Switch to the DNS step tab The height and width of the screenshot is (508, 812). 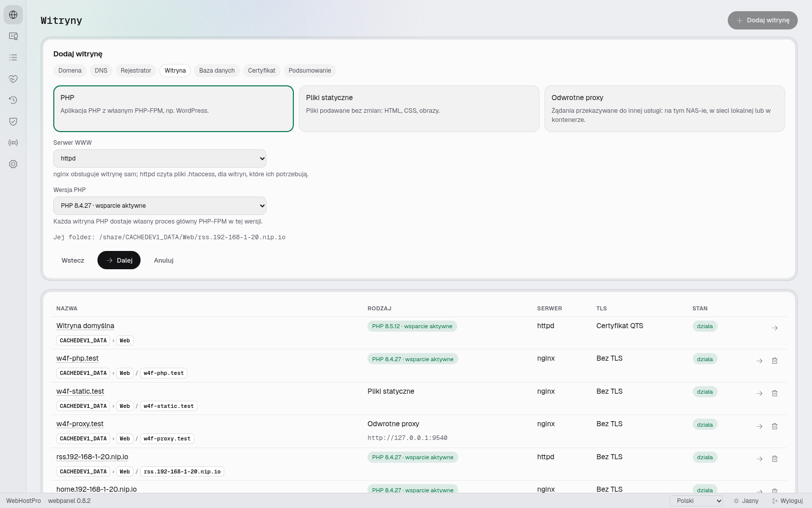point(101,71)
